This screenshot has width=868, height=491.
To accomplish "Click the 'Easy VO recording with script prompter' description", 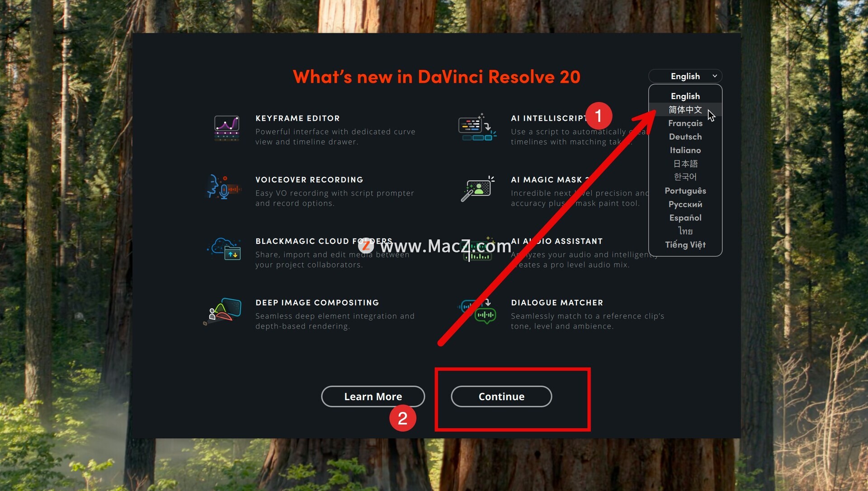I will tap(335, 193).
